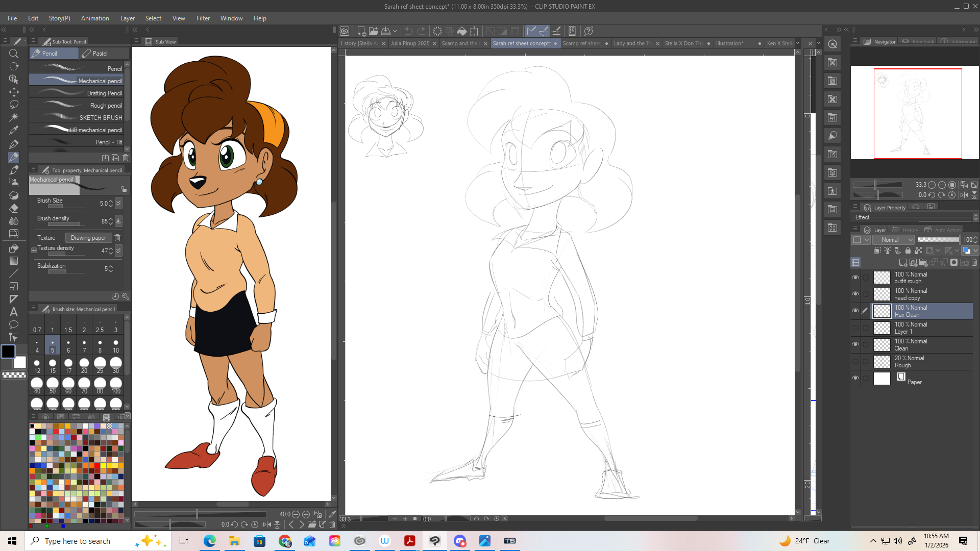This screenshot has height=551, width=980.
Task: Open the Drawing paper texture dropdown
Action: 88,238
